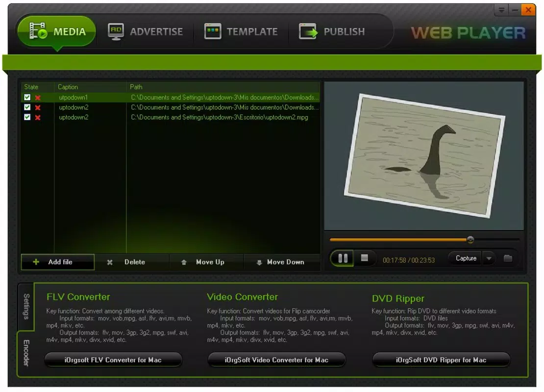
Task: Click the DVD Ripper heading
Action: point(398,298)
